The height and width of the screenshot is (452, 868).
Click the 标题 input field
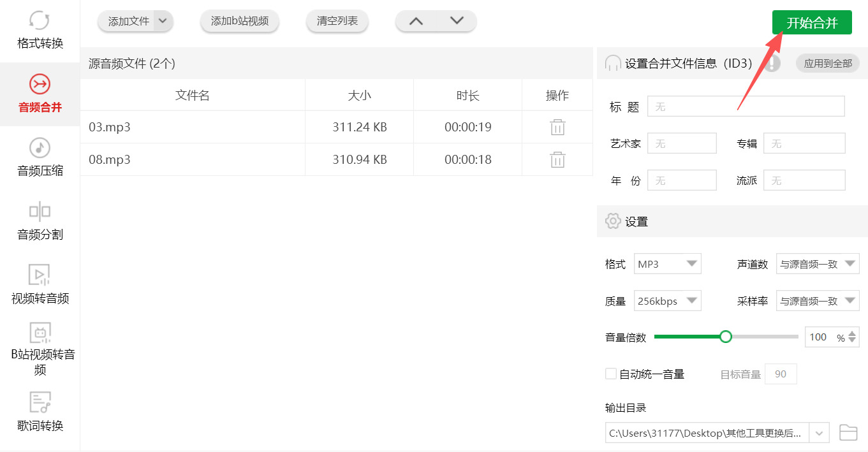746,106
